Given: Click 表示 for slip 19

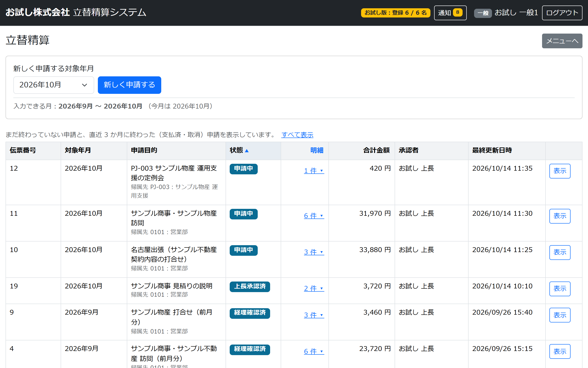Looking at the screenshot, I should point(560,289).
